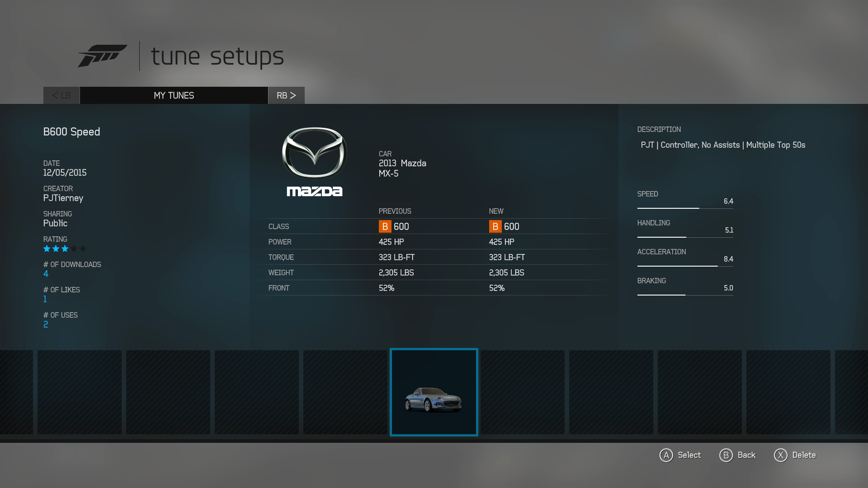Select the MY TUNES tab
The image size is (868, 488).
pyautogui.click(x=174, y=95)
